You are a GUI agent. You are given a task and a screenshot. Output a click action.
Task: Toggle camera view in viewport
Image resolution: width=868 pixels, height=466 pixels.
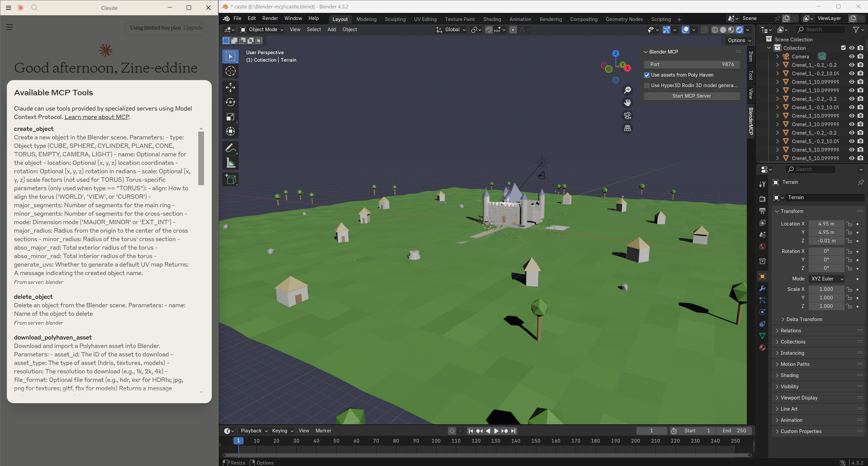(x=627, y=116)
